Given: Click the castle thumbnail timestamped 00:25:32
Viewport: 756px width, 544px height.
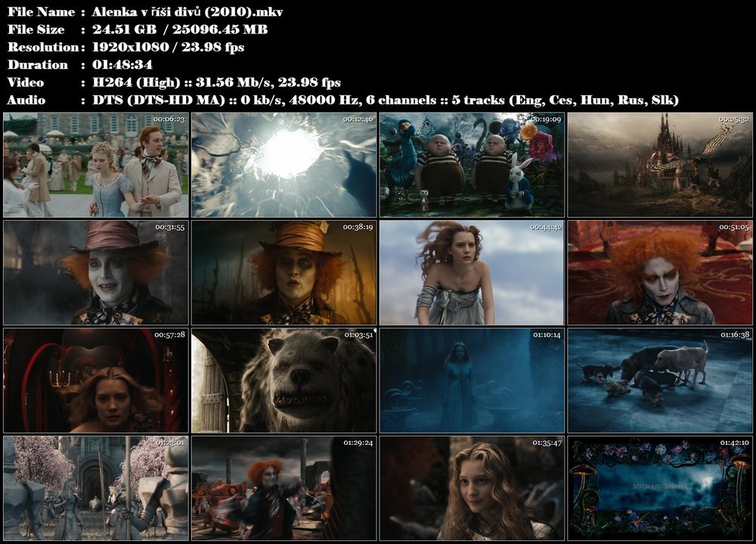Looking at the screenshot, I should point(660,165).
